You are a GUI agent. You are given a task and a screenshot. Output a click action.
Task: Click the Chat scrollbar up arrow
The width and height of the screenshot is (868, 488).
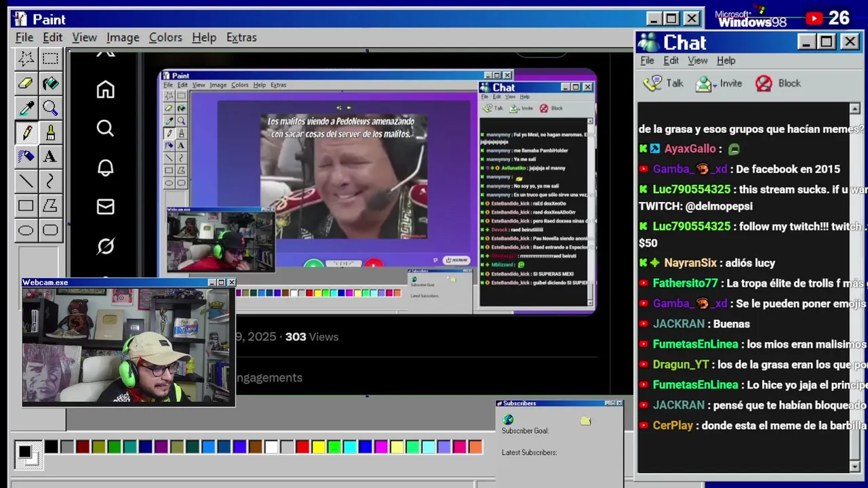[x=854, y=108]
